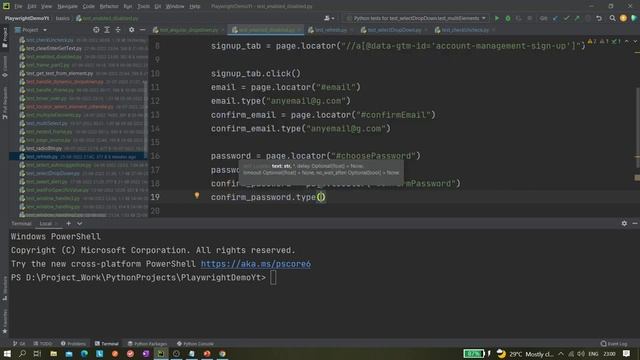640x360 pixels.
Task: Select test_get_text_from_element.py in Project tree
Action: click(59, 73)
